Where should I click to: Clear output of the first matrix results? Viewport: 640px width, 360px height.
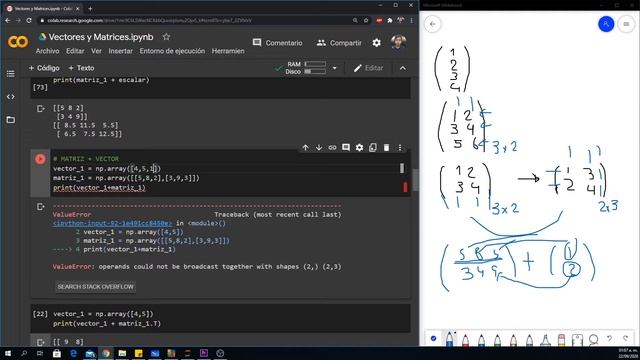[x=41, y=109]
